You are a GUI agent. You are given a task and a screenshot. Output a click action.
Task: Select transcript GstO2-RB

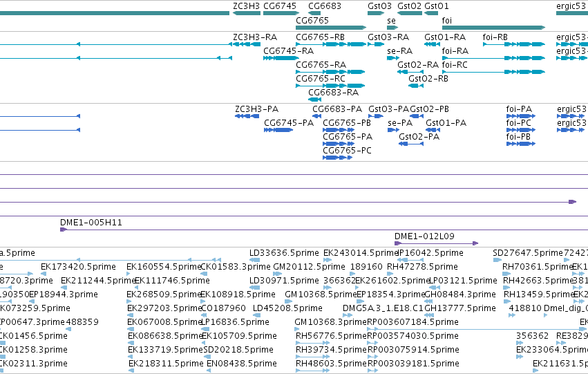[x=428, y=79]
